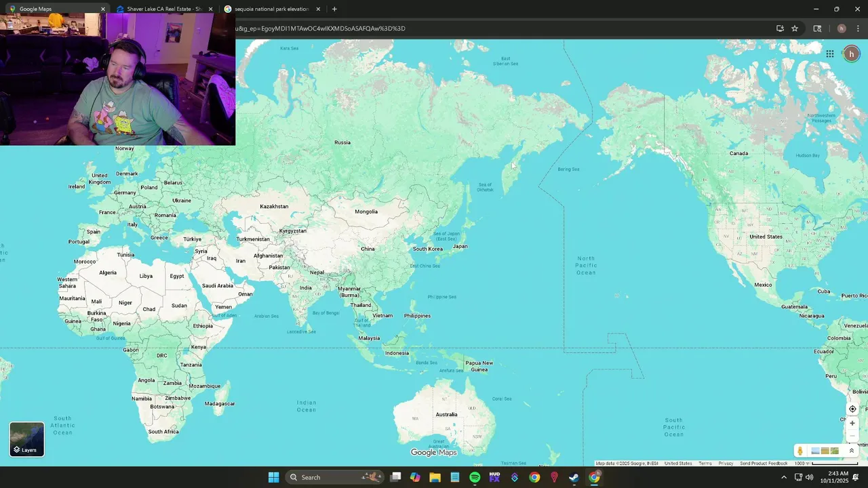
Task: Click the Canada label on the map
Action: coord(738,153)
